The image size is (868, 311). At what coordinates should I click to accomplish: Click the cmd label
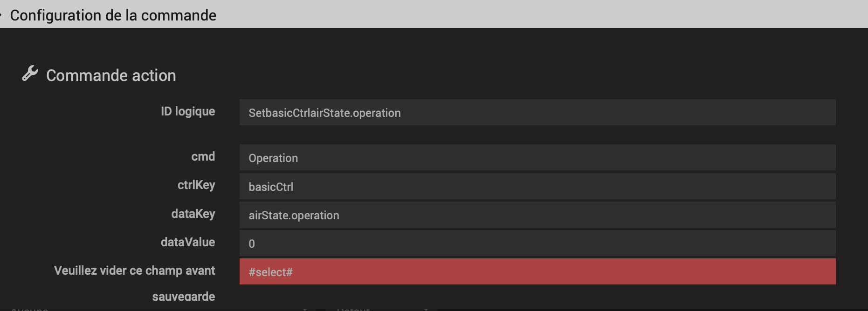(x=203, y=156)
